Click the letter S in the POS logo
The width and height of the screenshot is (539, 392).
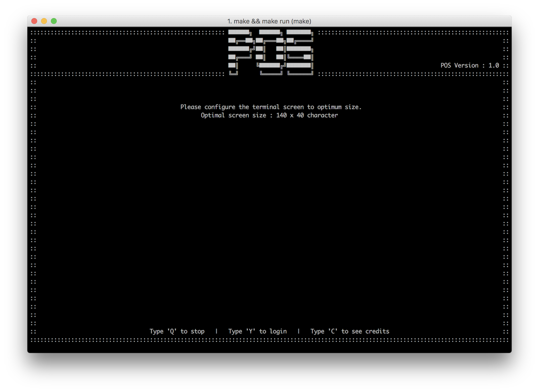(x=299, y=52)
